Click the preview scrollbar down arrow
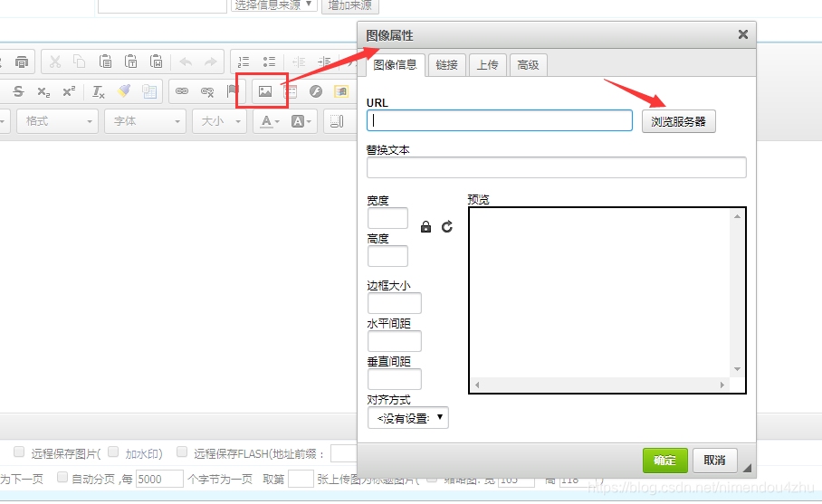Viewport: 822px width, 504px height. tap(737, 369)
